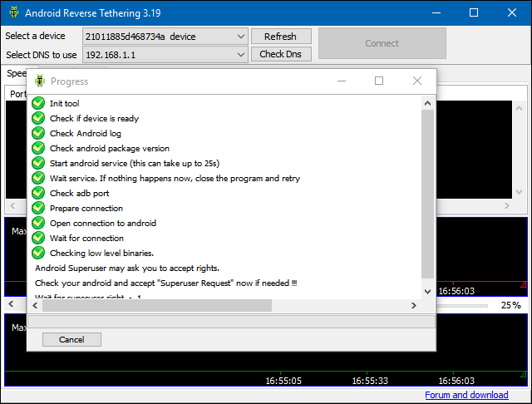This screenshot has height=404, width=532.
Task: Click 'Android Superuser may ask you' line
Action: [127, 268]
